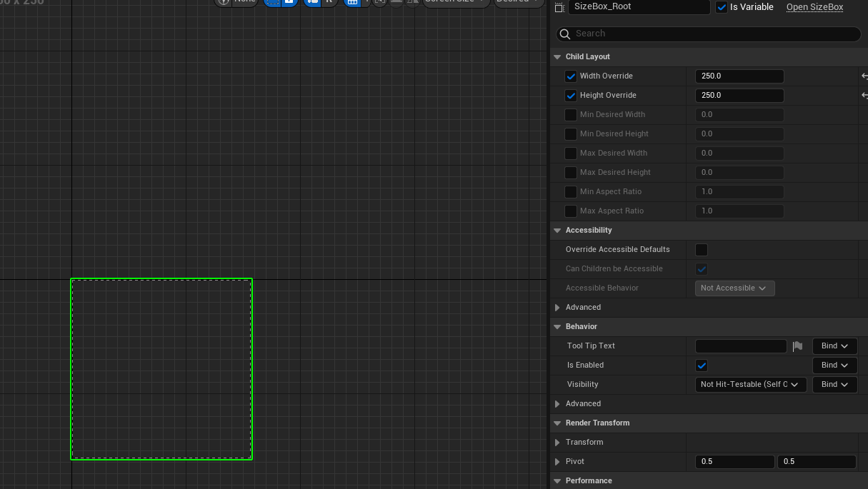Click the second Pivot value field
The height and width of the screenshot is (489, 868).
coord(817,462)
